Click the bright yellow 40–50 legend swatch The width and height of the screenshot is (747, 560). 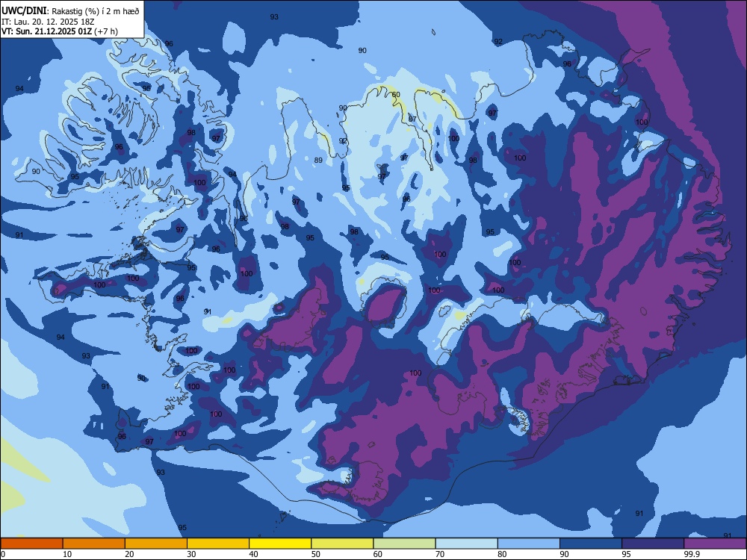coord(280,544)
